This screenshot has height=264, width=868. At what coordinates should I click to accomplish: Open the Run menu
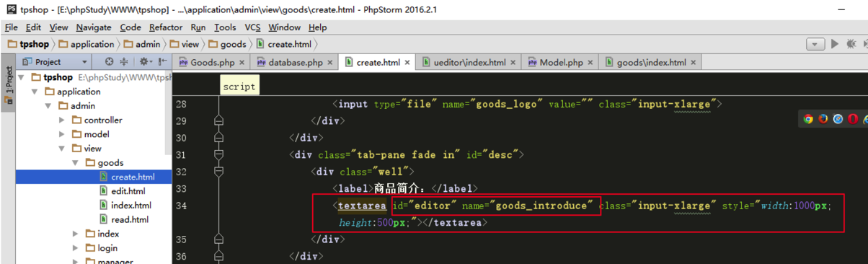(198, 27)
